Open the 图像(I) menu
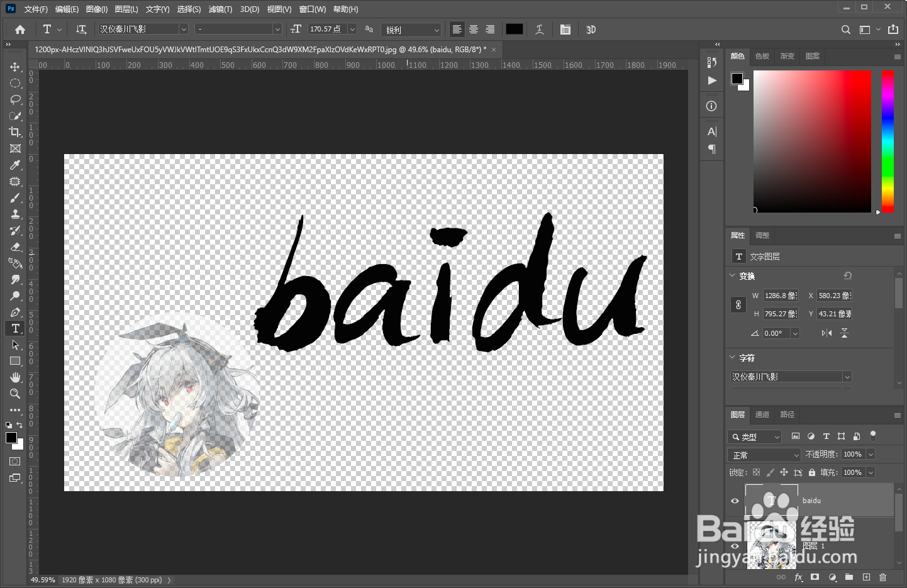Screen dimensions: 907x588 97,9
